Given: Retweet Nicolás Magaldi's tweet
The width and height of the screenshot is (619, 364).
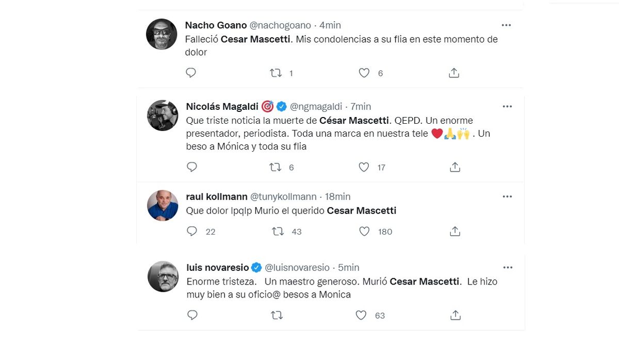Looking at the screenshot, I should (276, 167).
